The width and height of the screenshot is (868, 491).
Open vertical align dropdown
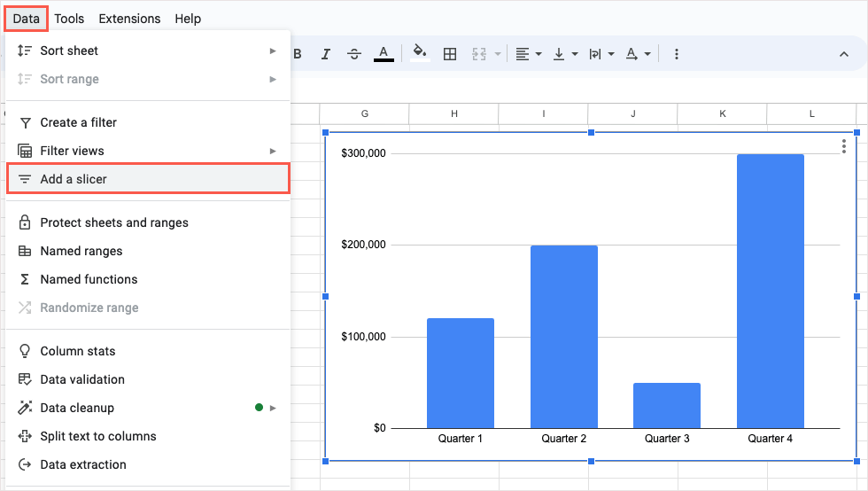coord(565,54)
